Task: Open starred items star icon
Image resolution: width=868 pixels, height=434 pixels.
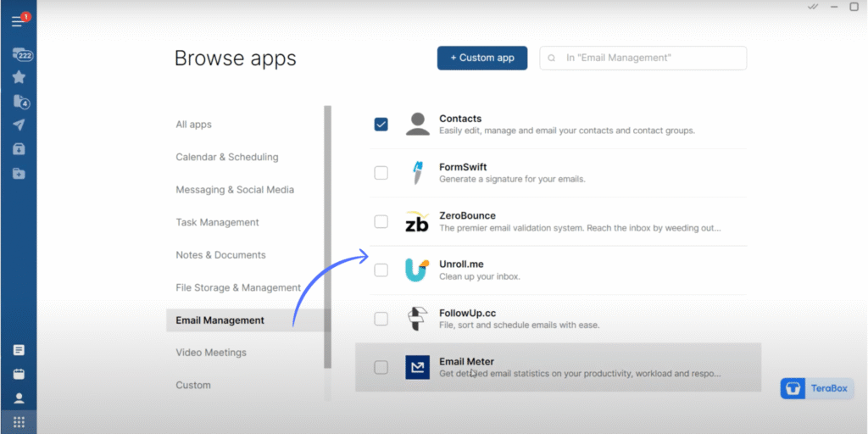Action: (19, 77)
